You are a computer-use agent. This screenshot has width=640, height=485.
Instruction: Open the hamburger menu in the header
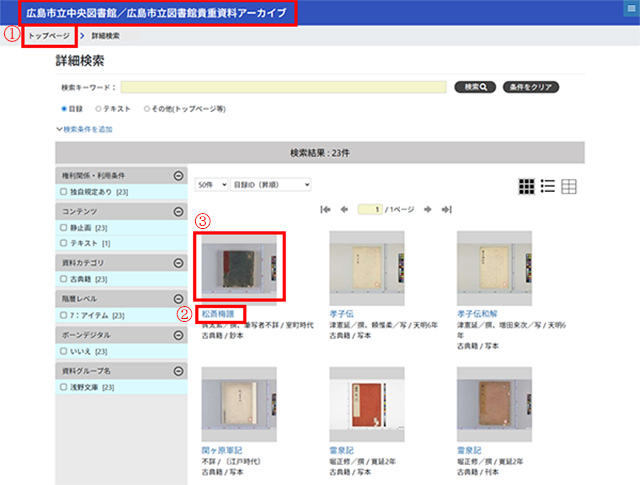coord(631,9)
